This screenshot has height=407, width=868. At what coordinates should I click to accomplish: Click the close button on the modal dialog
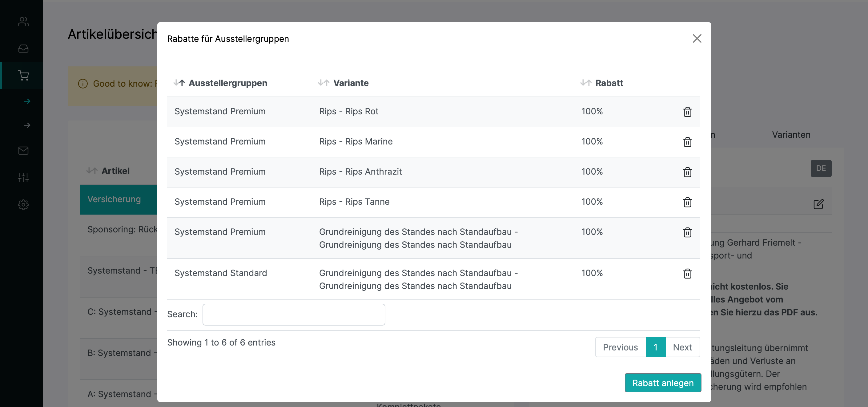click(697, 38)
